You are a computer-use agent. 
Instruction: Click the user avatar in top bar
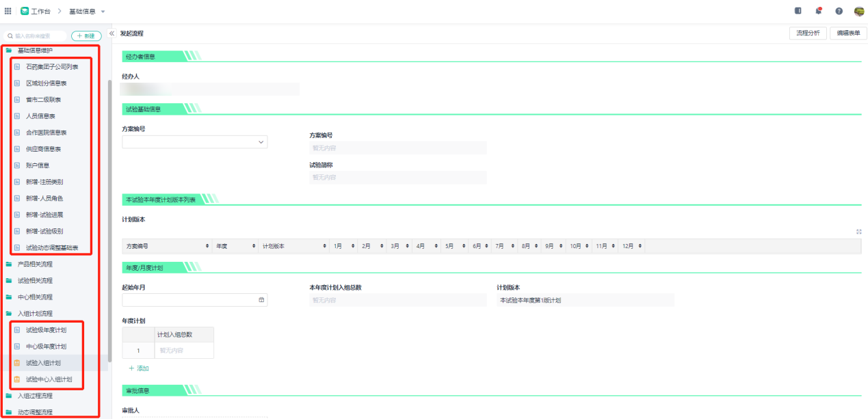click(858, 11)
